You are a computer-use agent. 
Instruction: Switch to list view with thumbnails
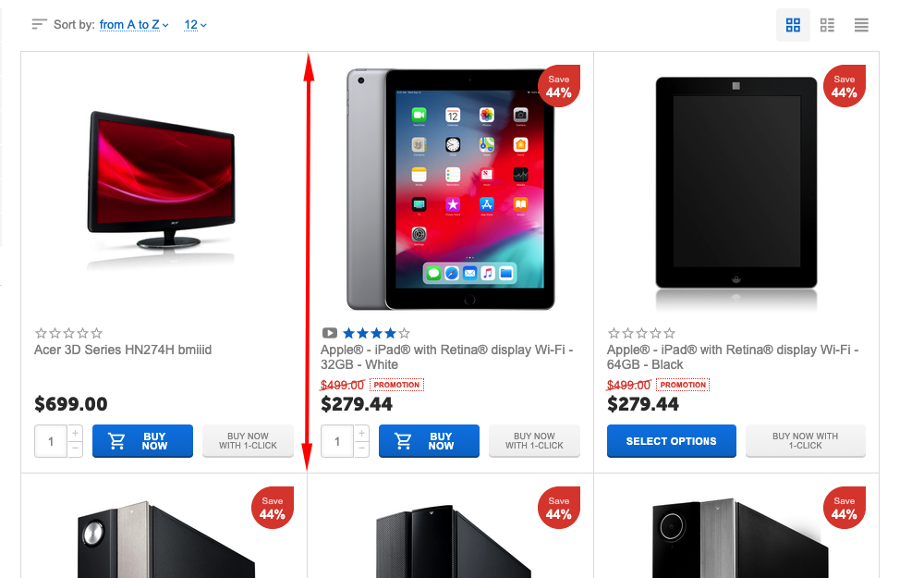pyautogui.click(x=827, y=25)
